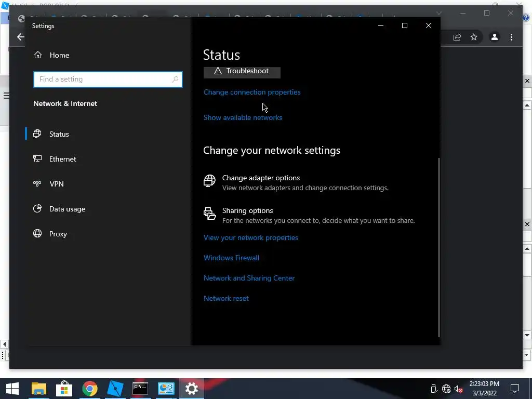The image size is (532, 399).
Task: Maximize the Settings window
Action: pyautogui.click(x=404, y=26)
